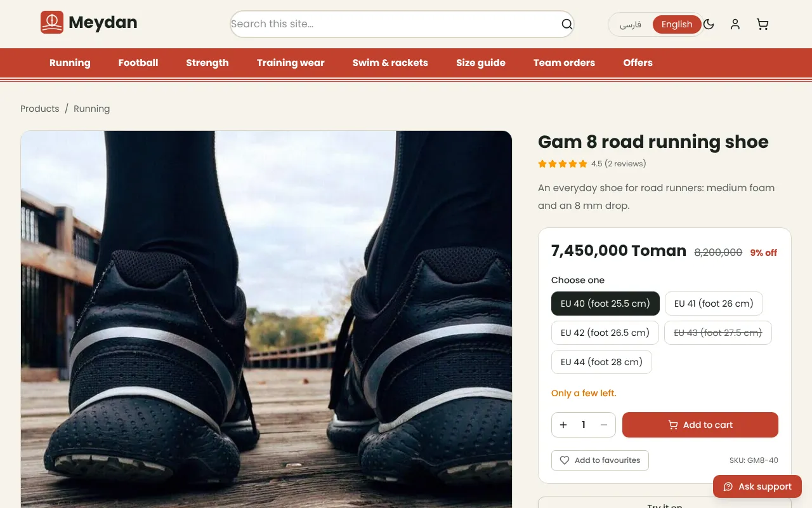The image size is (812, 508).
Task: Open the running shoe product photo
Action: point(266,319)
